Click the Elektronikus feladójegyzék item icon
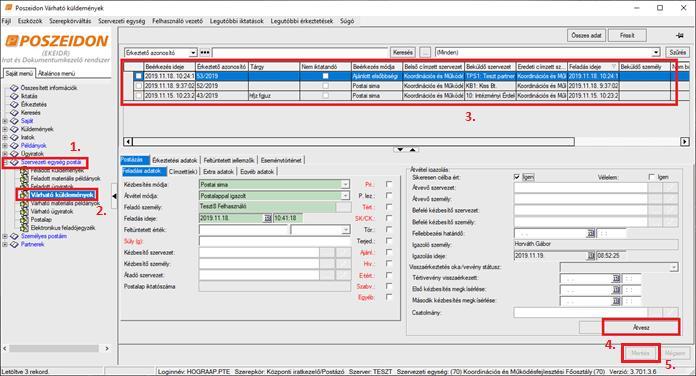The width and height of the screenshot is (696, 376). (x=24, y=228)
